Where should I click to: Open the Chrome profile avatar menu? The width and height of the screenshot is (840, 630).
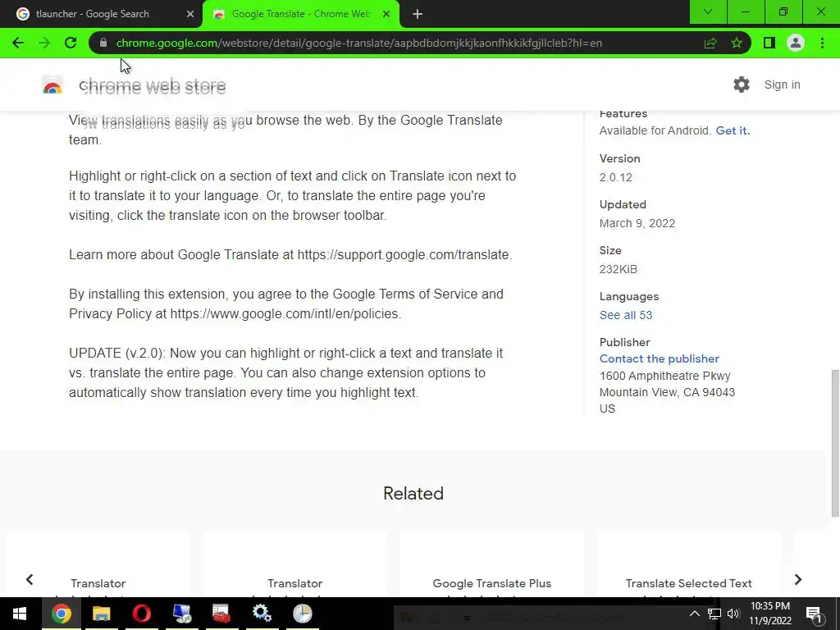pos(796,43)
